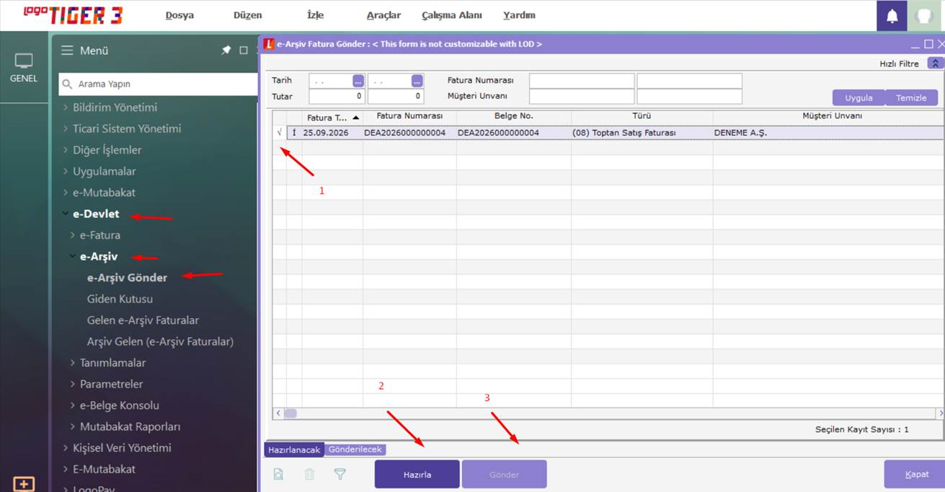Expand Mutabakat Raporları submenu

[73, 427]
